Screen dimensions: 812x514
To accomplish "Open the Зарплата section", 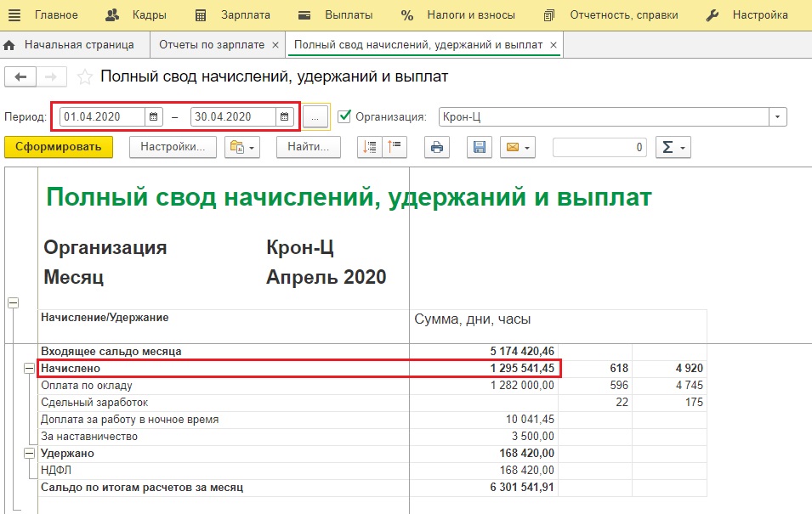I will point(232,15).
